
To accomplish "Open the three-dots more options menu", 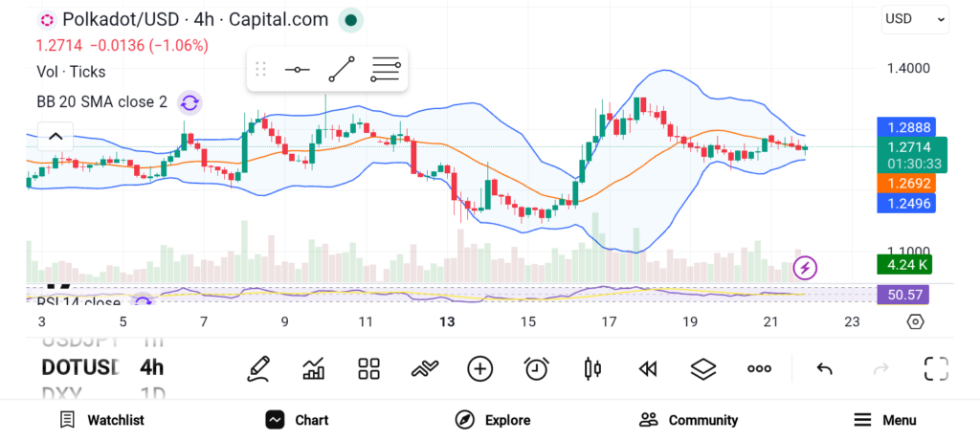I will [x=759, y=368].
